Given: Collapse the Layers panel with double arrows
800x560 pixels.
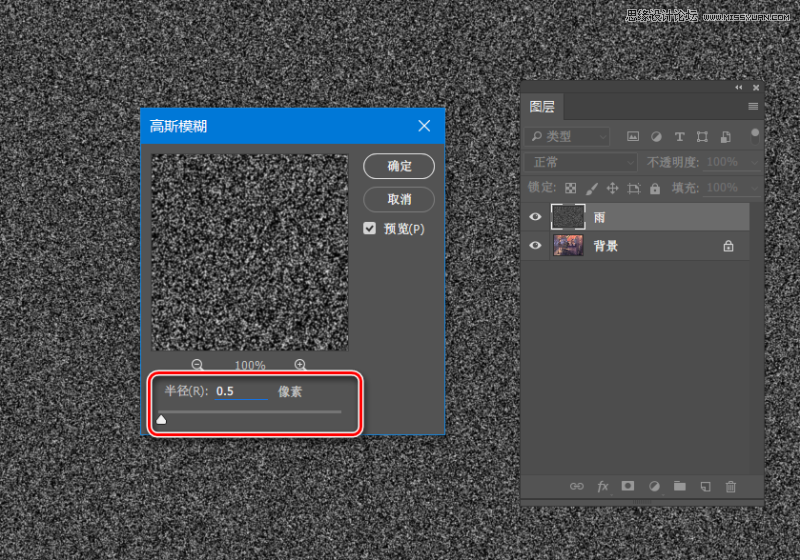Looking at the screenshot, I should (738, 88).
